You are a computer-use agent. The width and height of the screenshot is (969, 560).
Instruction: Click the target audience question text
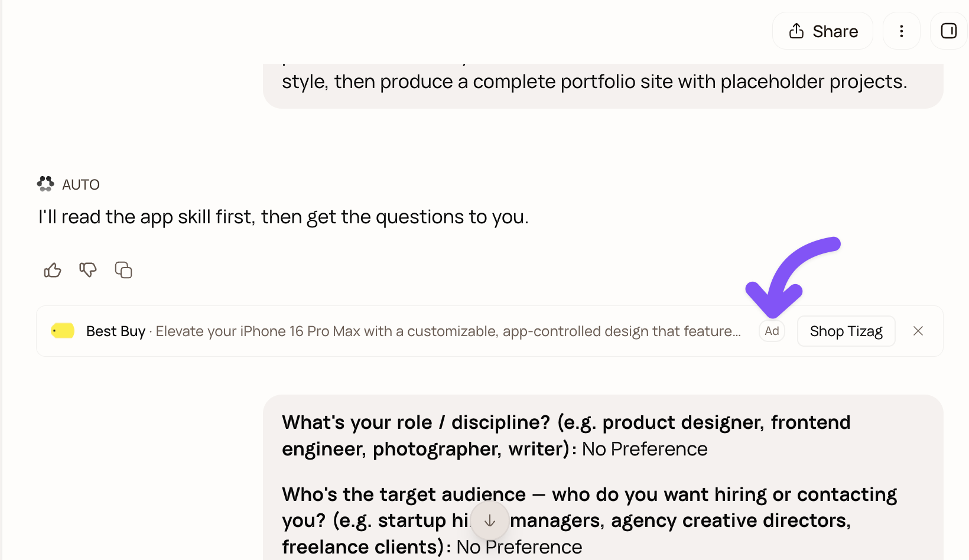pos(589,520)
